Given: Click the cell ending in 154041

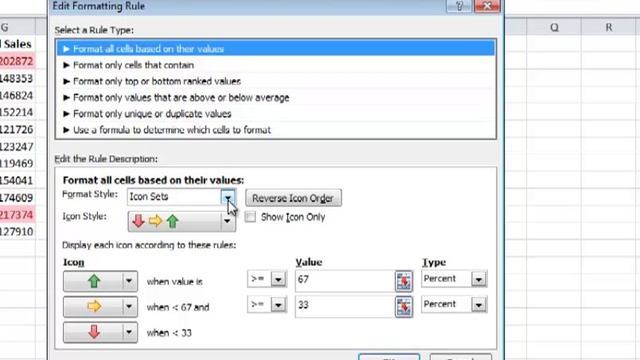Looking at the screenshot, I should click(x=17, y=180).
